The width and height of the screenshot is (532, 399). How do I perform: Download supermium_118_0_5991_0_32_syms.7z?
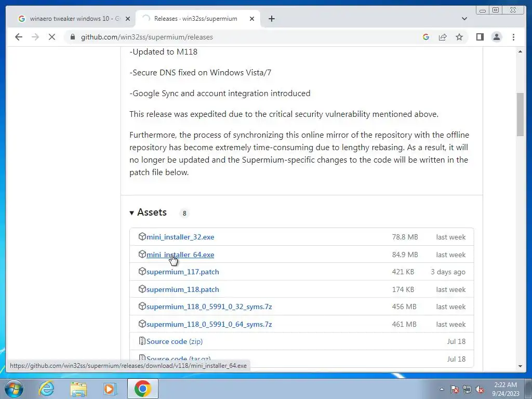(209, 307)
